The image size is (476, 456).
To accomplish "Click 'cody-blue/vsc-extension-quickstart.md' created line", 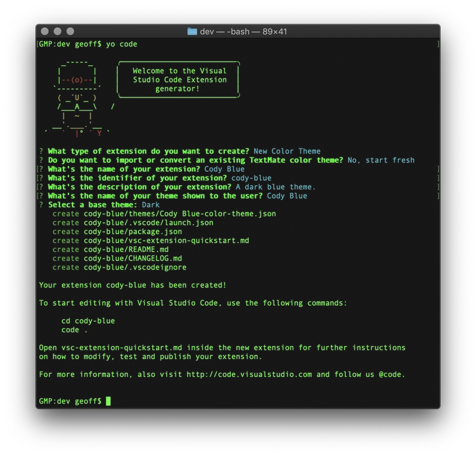I will pyautogui.click(x=167, y=241).
